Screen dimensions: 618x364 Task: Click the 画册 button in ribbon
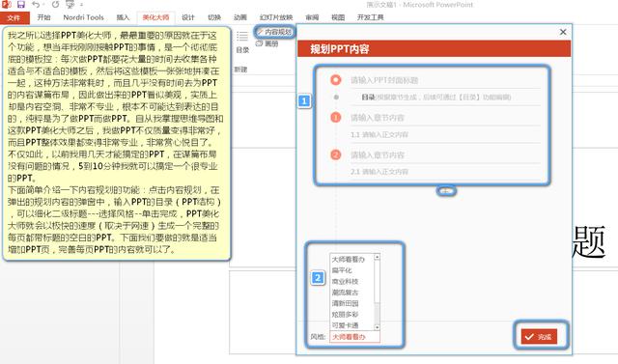pyautogui.click(x=267, y=43)
